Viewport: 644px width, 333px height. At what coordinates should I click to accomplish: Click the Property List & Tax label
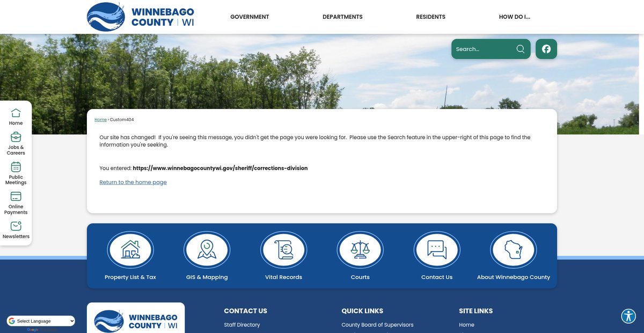pyautogui.click(x=130, y=277)
